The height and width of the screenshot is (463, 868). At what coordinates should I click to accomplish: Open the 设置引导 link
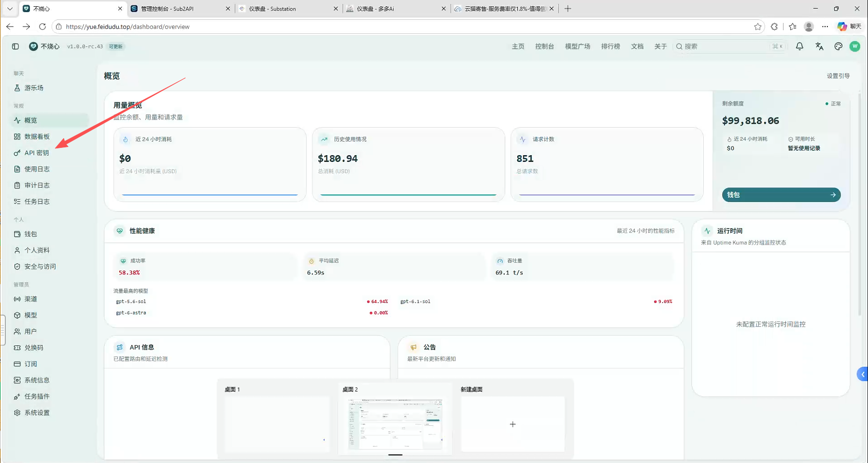click(x=838, y=76)
